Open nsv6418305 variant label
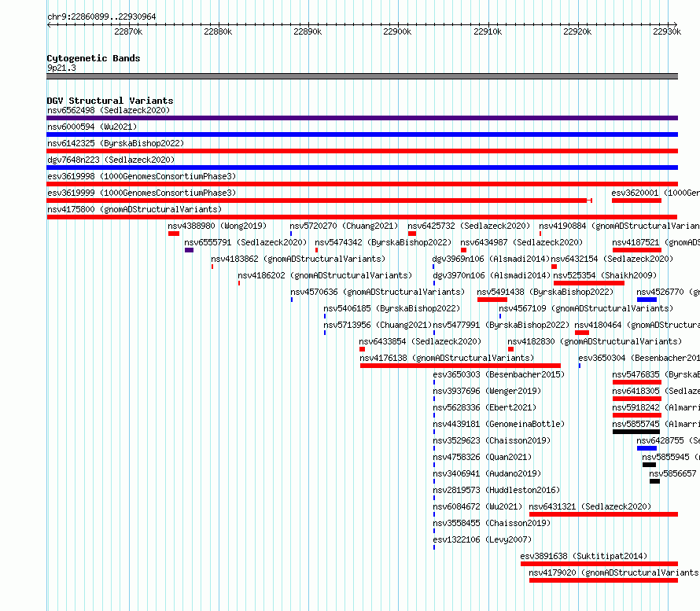The height and width of the screenshot is (611, 700). [656, 391]
